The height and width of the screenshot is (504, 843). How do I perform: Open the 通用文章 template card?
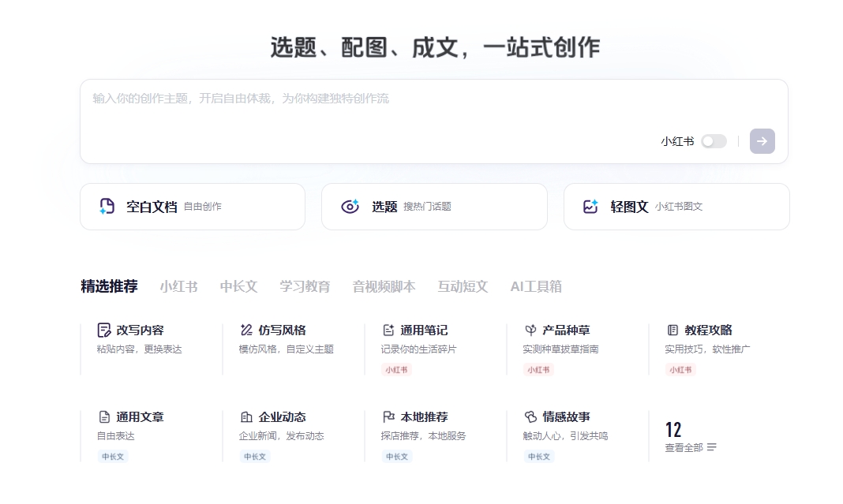pyautogui.click(x=140, y=417)
